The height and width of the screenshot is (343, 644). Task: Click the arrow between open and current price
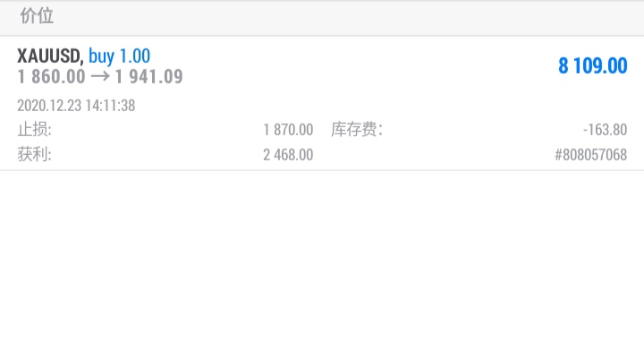tap(100, 77)
